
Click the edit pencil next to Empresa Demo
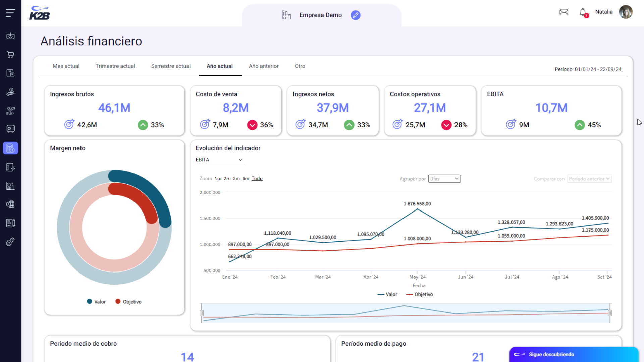click(x=355, y=15)
